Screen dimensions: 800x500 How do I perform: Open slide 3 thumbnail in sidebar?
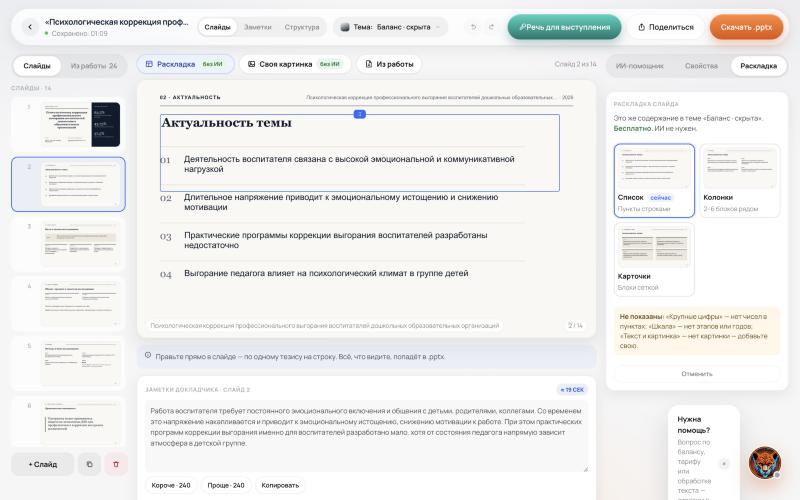68,244
